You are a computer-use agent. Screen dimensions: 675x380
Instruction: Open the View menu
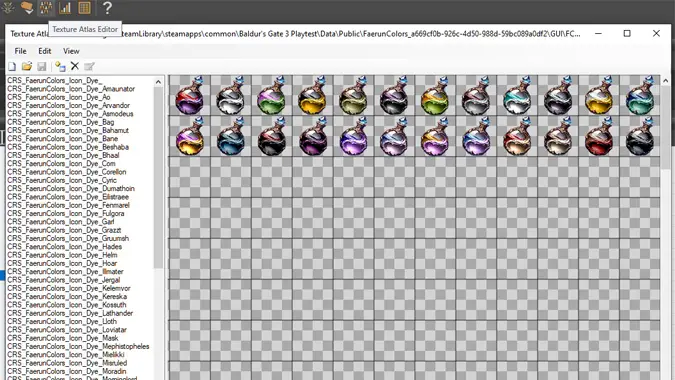pos(71,51)
